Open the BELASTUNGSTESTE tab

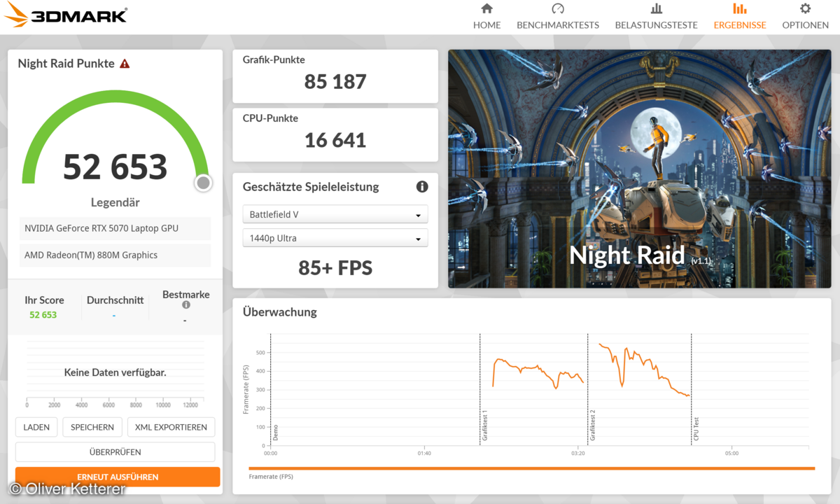click(656, 25)
